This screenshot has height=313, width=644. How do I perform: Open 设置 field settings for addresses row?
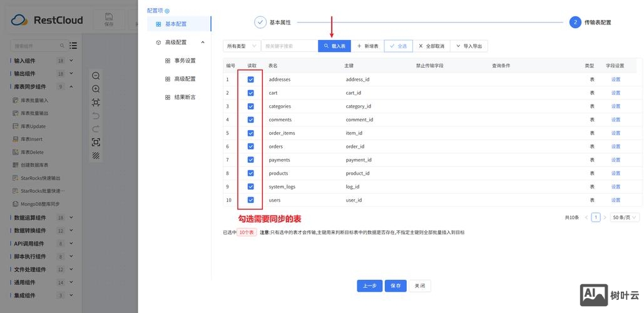click(x=616, y=80)
